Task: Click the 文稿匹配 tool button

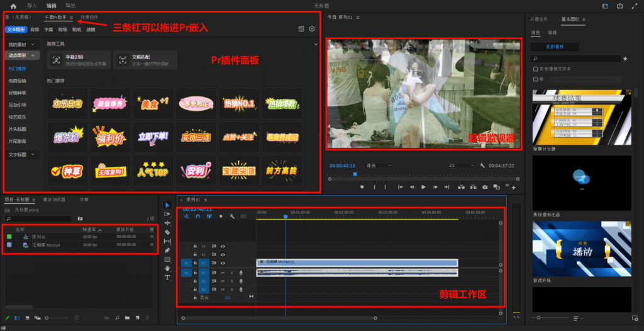Action: [145, 60]
